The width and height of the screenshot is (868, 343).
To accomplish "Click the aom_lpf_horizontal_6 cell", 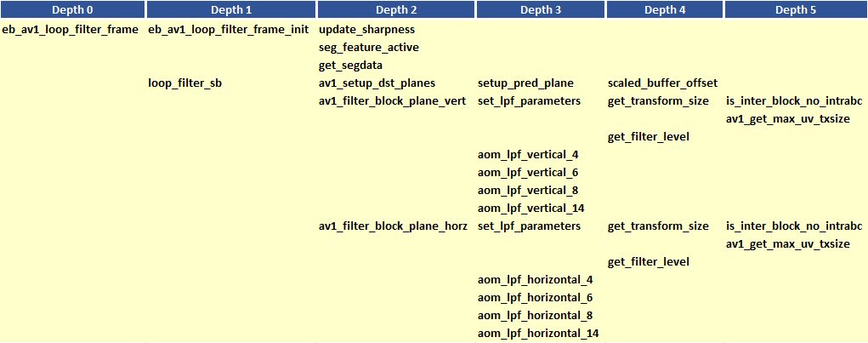I will 535,298.
